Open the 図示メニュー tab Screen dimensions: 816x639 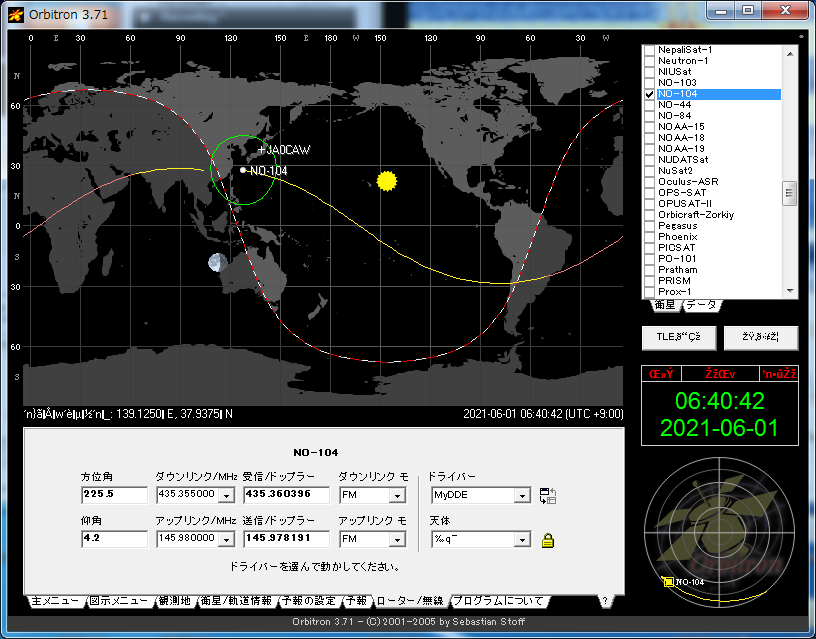click(119, 601)
